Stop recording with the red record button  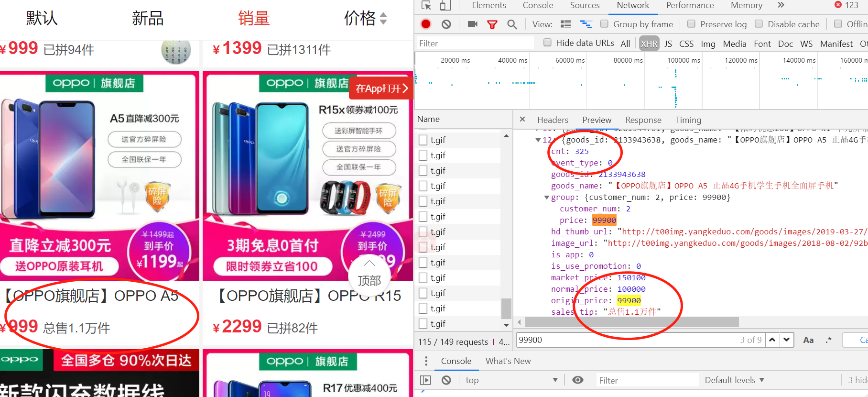point(426,24)
